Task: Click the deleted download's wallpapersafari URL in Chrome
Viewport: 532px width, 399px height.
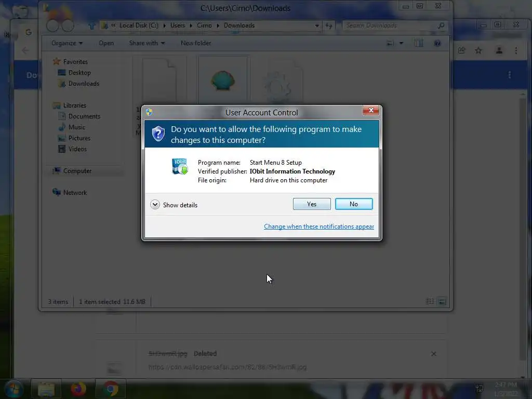Action: pos(228,367)
